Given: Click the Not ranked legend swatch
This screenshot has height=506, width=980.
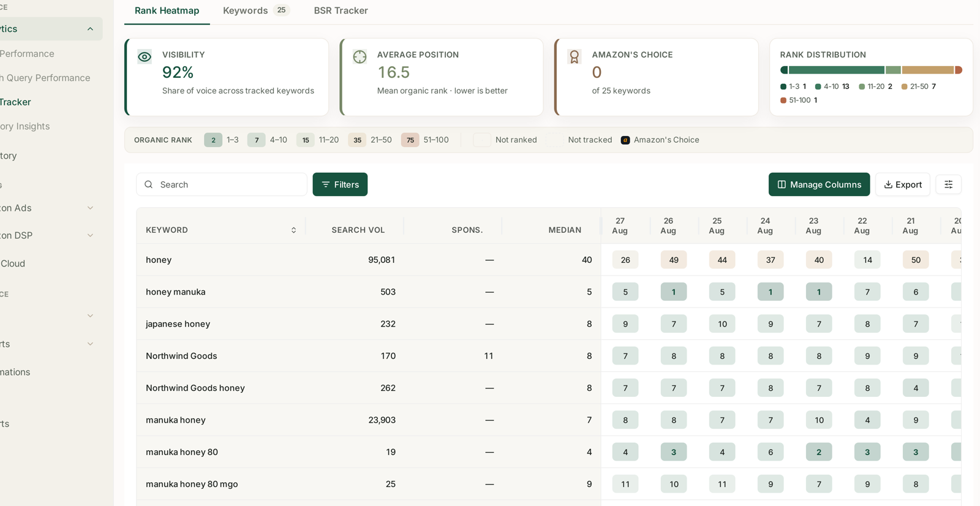Looking at the screenshot, I should [482, 140].
